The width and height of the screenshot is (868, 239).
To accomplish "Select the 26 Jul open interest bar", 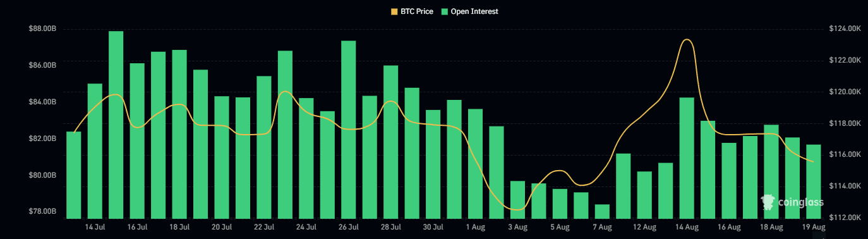I will tap(349, 130).
